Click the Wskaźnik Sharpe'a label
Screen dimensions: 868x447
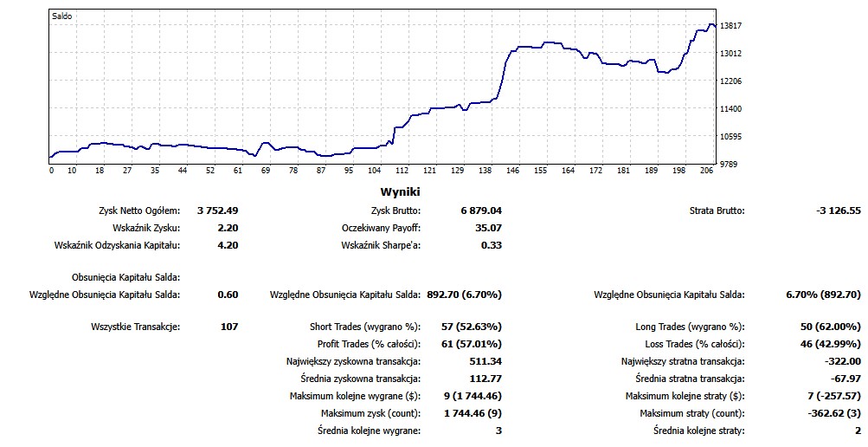tap(381, 245)
